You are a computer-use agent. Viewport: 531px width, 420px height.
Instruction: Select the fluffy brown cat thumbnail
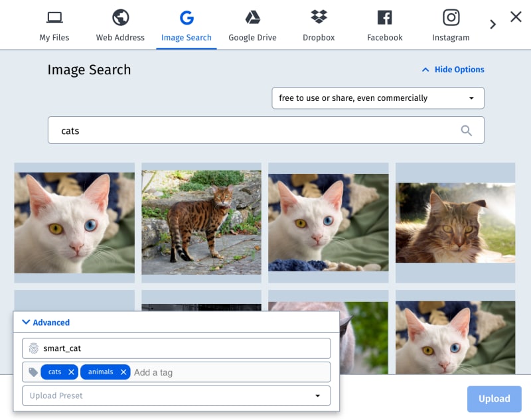click(455, 223)
